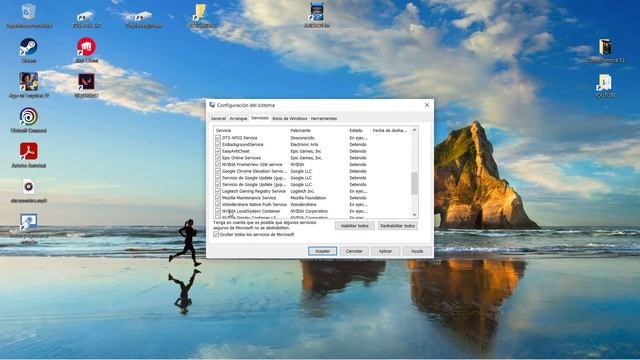Viewport: 640px width, 360px height.
Task: Click the Aplicar button
Action: pos(385,251)
